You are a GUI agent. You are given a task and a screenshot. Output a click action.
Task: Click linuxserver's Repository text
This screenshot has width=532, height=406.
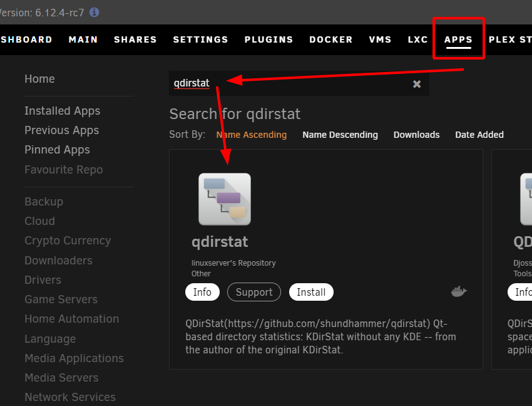233,263
